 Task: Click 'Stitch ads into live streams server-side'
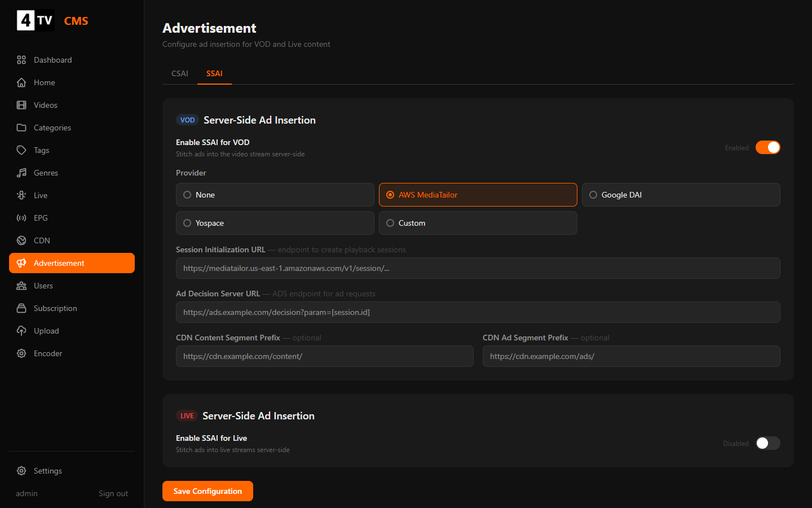[233, 450]
